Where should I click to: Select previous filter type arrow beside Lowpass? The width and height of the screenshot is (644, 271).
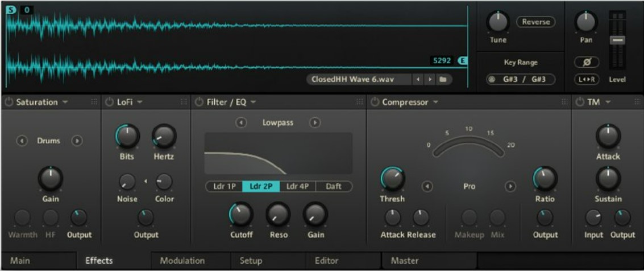[242, 122]
